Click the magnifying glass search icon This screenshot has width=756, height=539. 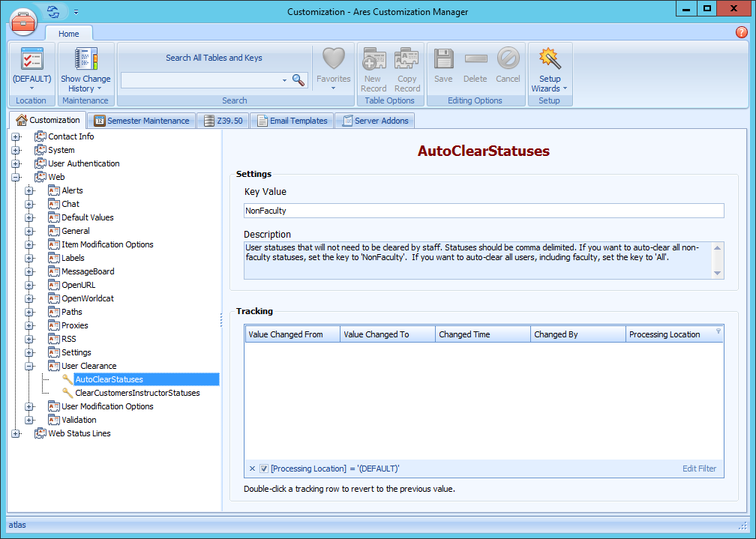(x=298, y=79)
